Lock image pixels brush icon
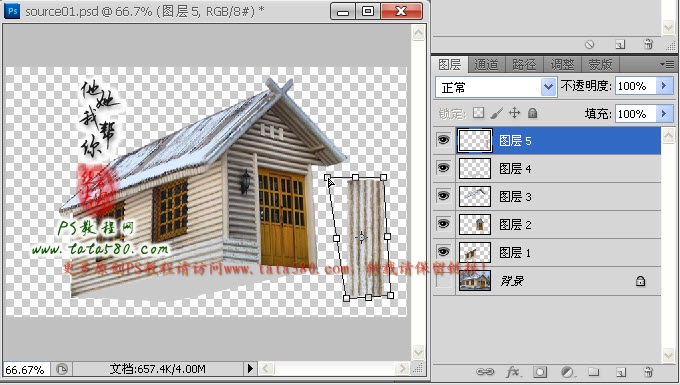 pos(497,113)
